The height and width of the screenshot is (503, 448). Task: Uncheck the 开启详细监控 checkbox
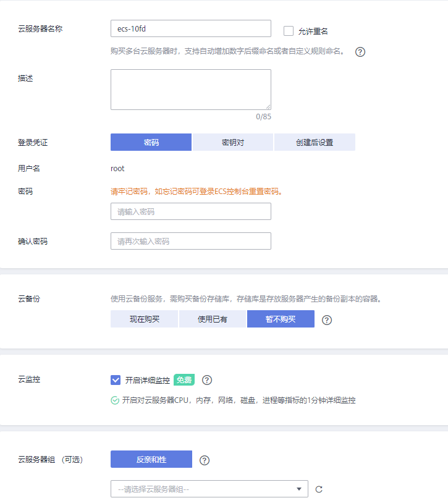pyautogui.click(x=116, y=380)
